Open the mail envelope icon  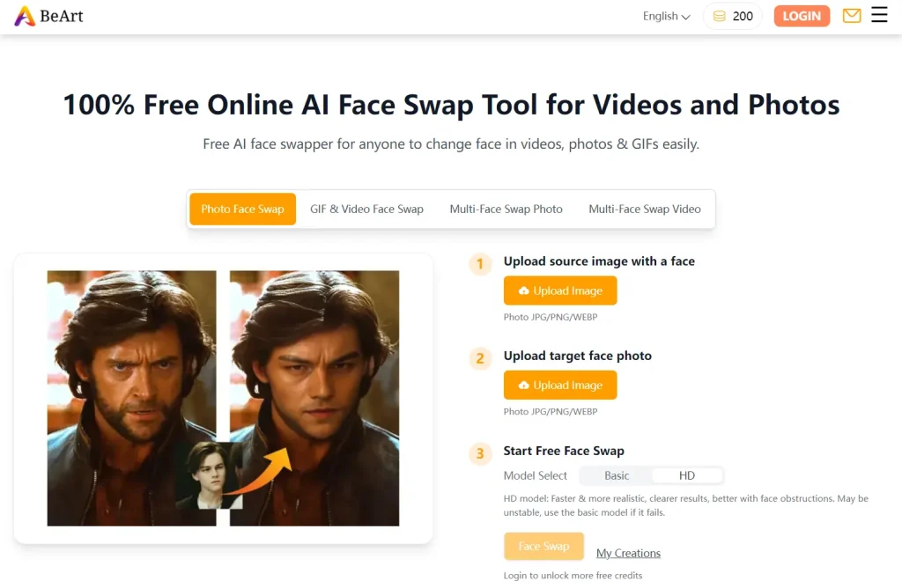pyautogui.click(x=851, y=16)
